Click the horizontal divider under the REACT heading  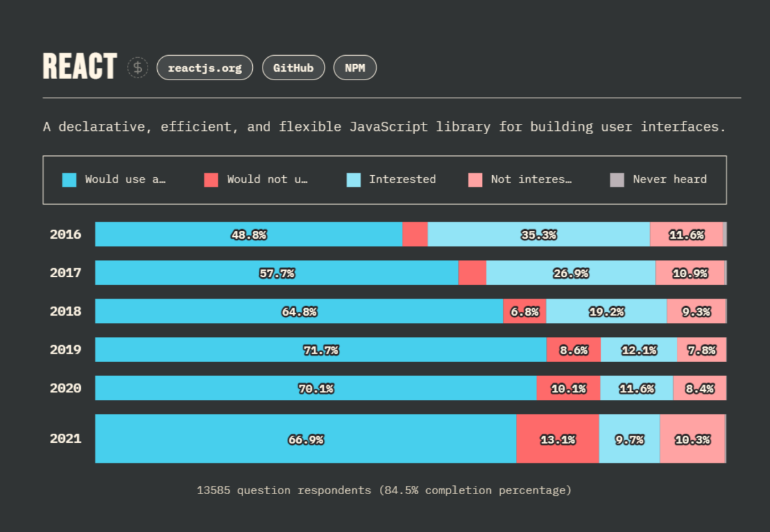(x=385, y=96)
